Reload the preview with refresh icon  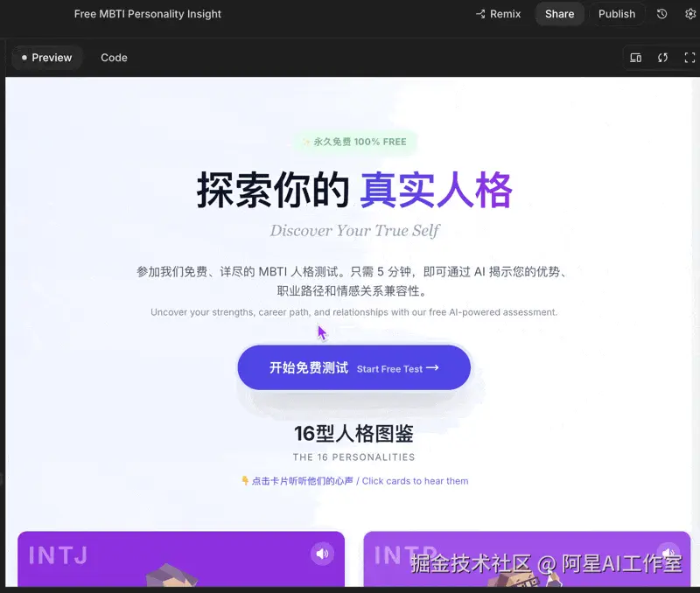coord(662,58)
